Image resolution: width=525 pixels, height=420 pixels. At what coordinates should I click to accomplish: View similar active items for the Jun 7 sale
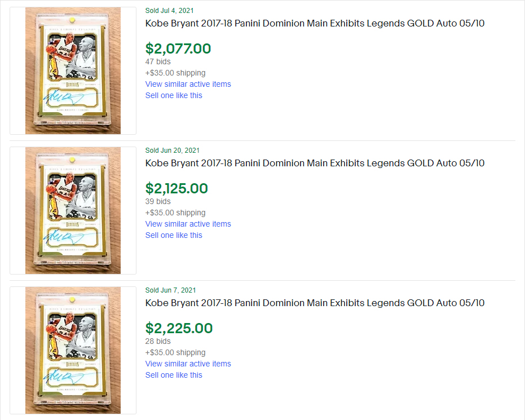tap(188, 364)
